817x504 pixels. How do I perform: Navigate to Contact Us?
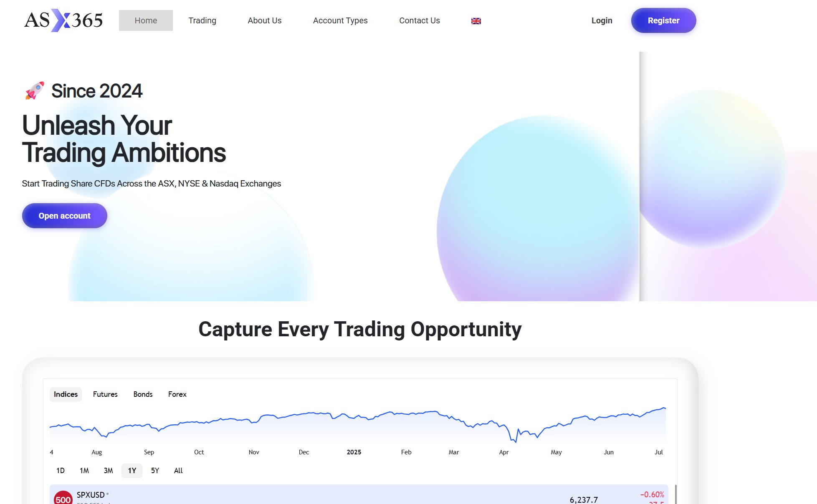419,20
